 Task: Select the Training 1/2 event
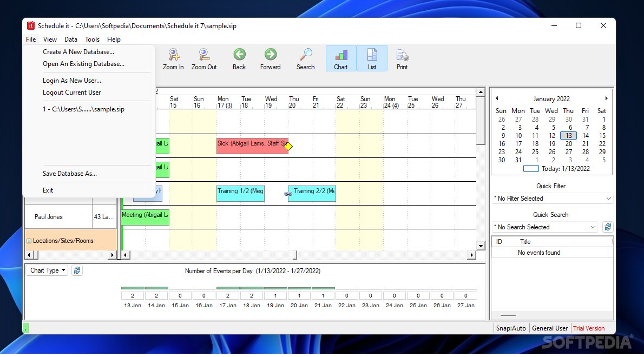pos(240,194)
